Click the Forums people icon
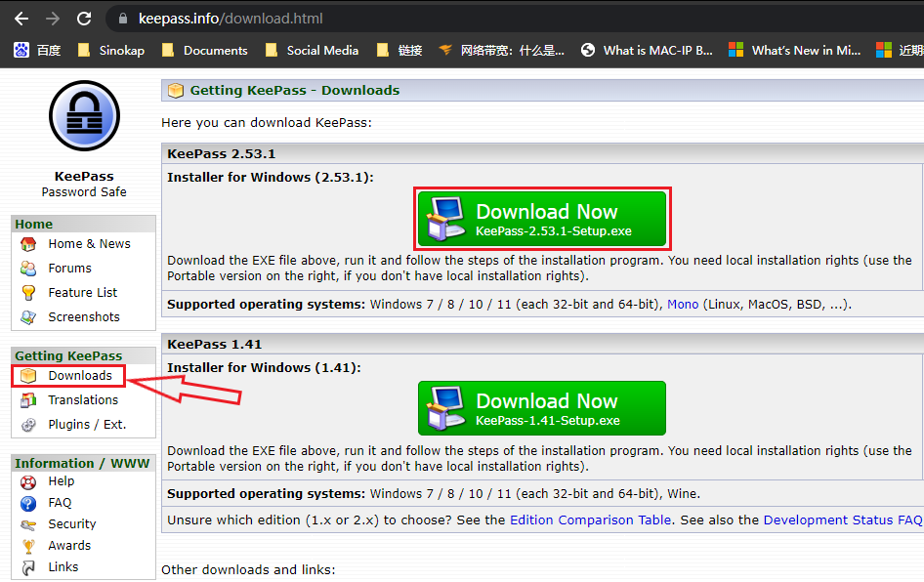924x582 pixels. click(x=29, y=269)
